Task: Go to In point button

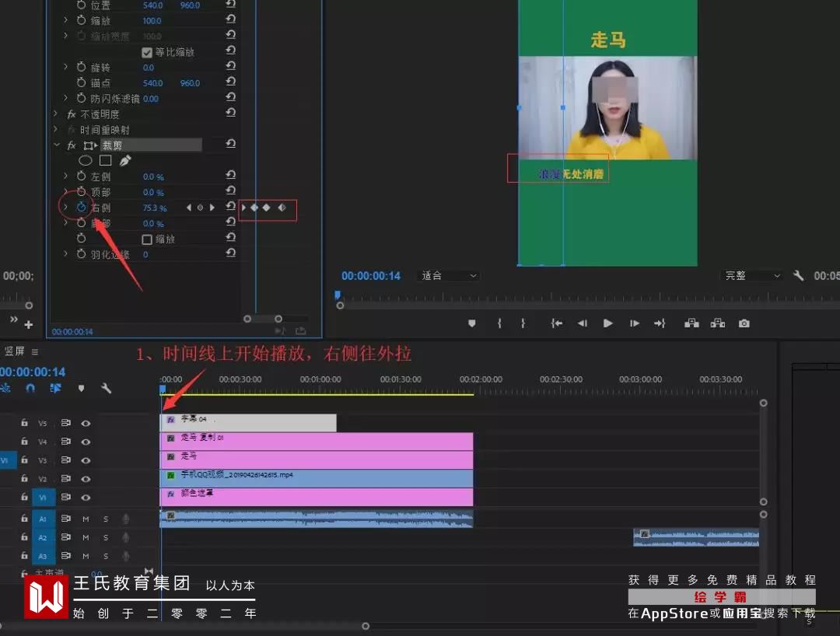Action: [557, 323]
